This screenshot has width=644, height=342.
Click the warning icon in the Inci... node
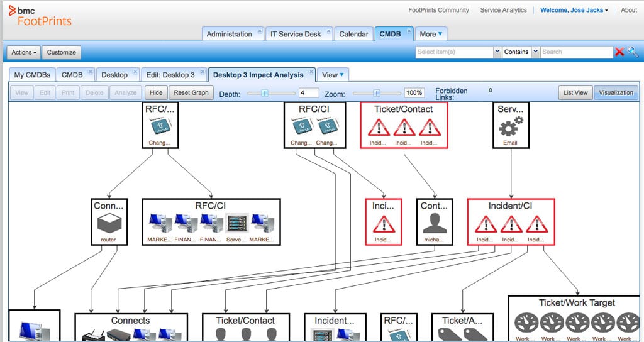point(384,224)
